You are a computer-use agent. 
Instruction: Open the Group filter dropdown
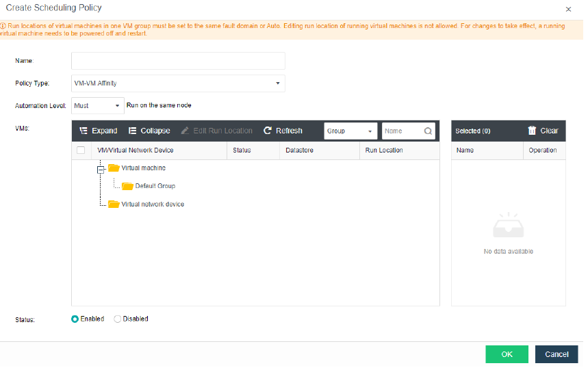(x=350, y=131)
